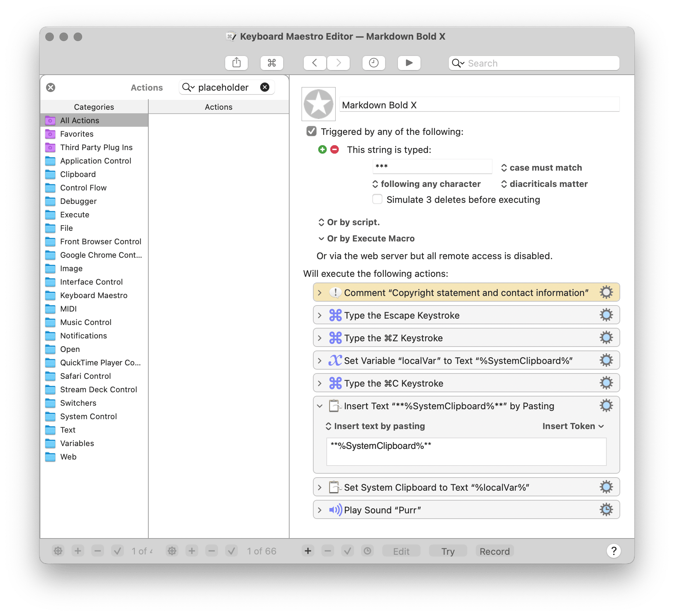
Task: Open the gear menu for the Insert Text action
Action: tap(606, 406)
